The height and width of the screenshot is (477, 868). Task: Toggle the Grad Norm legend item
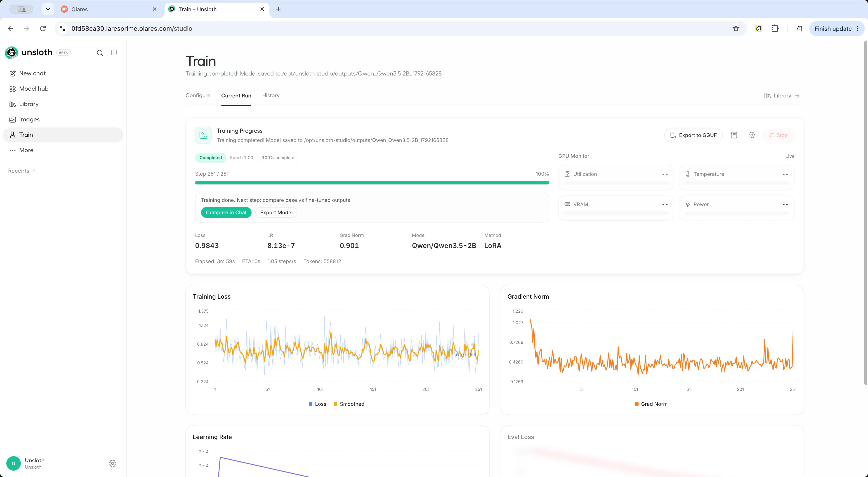click(651, 404)
